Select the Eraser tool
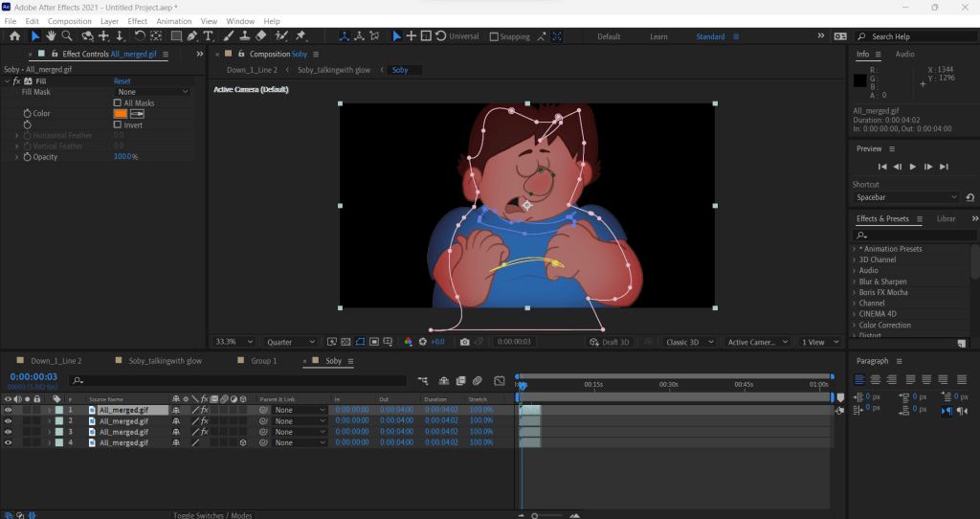This screenshot has height=519, width=980. [x=261, y=36]
